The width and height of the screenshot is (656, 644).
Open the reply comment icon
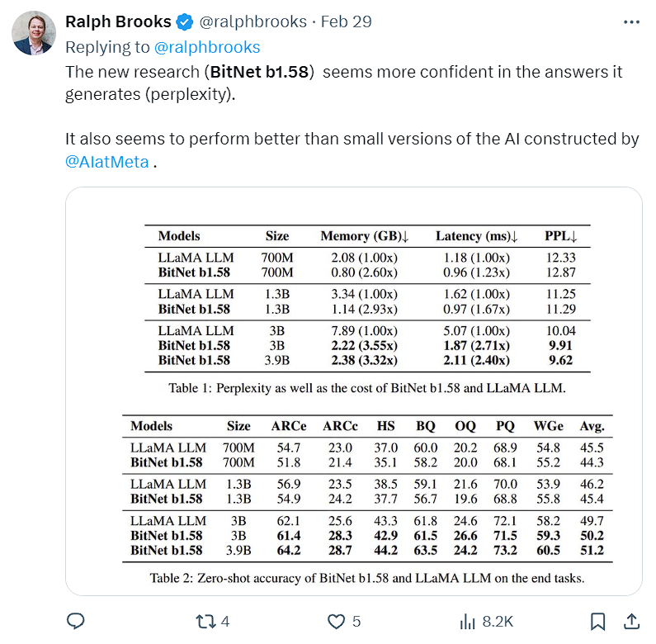pyautogui.click(x=76, y=621)
